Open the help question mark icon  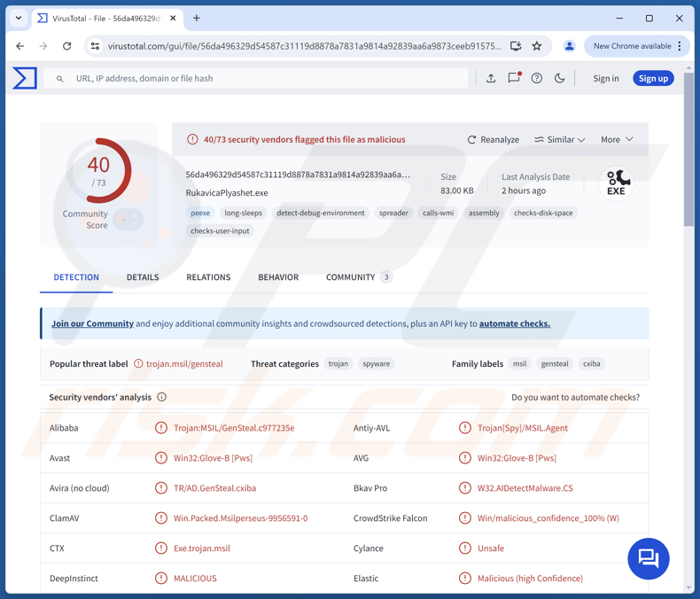pyautogui.click(x=537, y=79)
